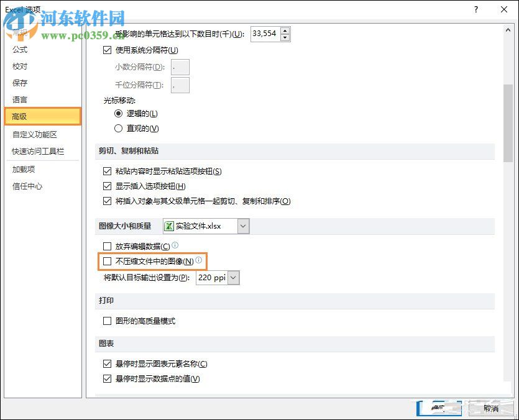Open the 220 ppi output dropdown
This screenshot has height=420, width=519.
point(232,278)
